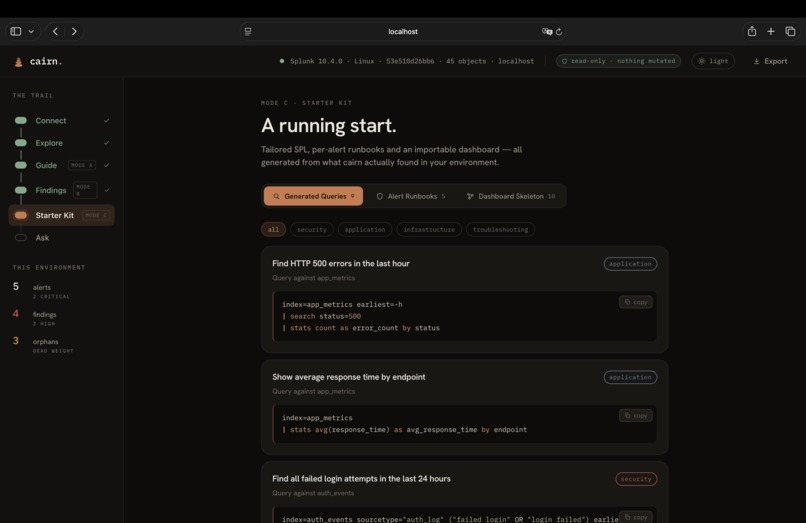
Task: Open the sidebar options chevron
Action: pos(31,31)
